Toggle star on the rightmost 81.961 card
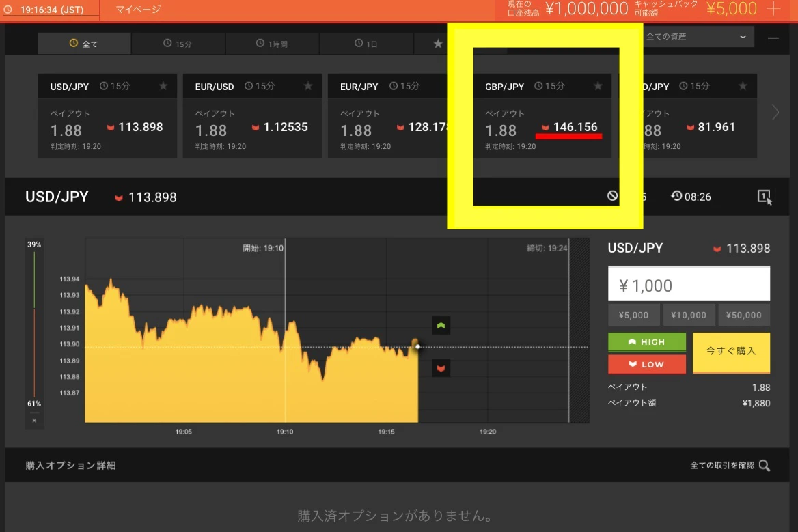The image size is (798, 532). pos(743,86)
